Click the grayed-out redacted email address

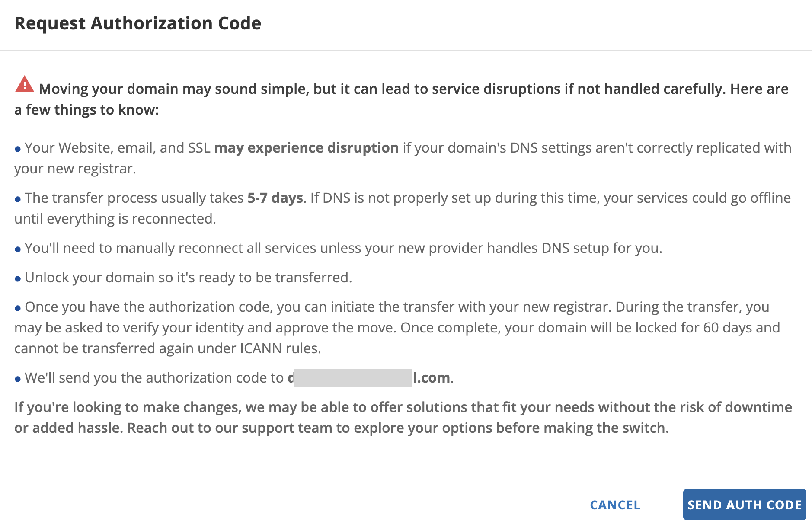pos(352,378)
